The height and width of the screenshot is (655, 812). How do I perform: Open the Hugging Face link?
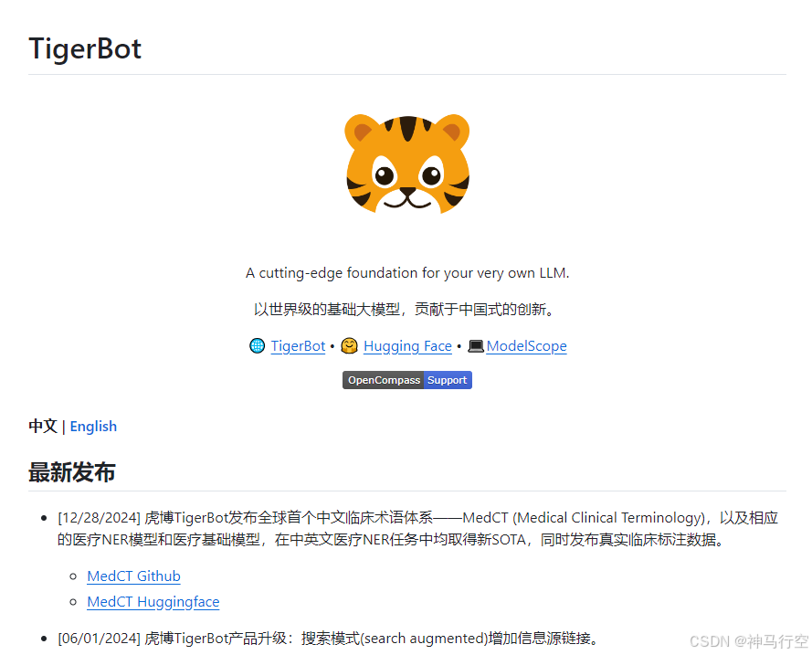coord(407,346)
